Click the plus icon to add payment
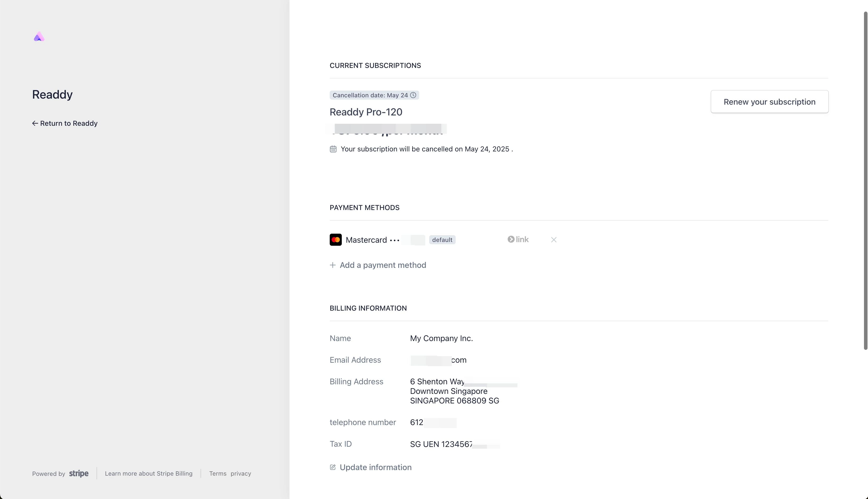Screen dimensions: 868x499 (x=332, y=265)
